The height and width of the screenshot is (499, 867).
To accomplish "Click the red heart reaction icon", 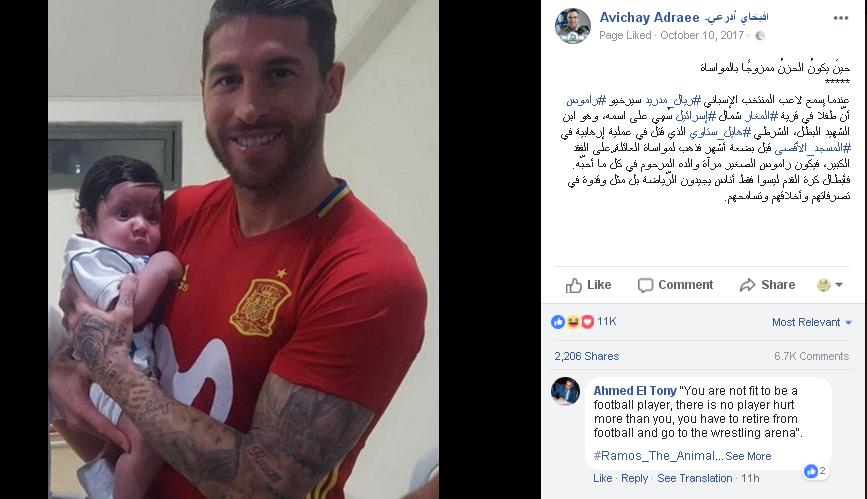I will 587,321.
